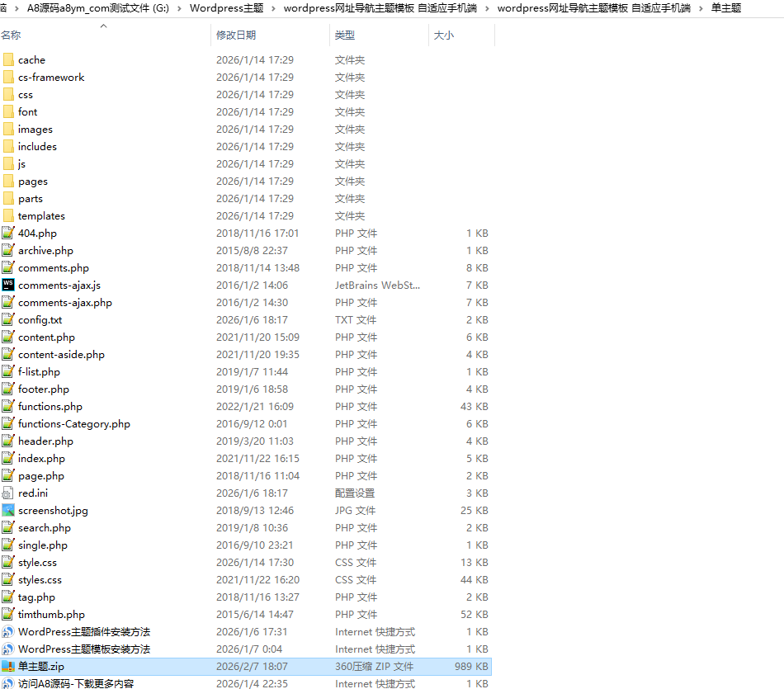Expand the breadcrumb chevron after Wordpress主题
Screen dimensions: 784x689
(274, 8)
